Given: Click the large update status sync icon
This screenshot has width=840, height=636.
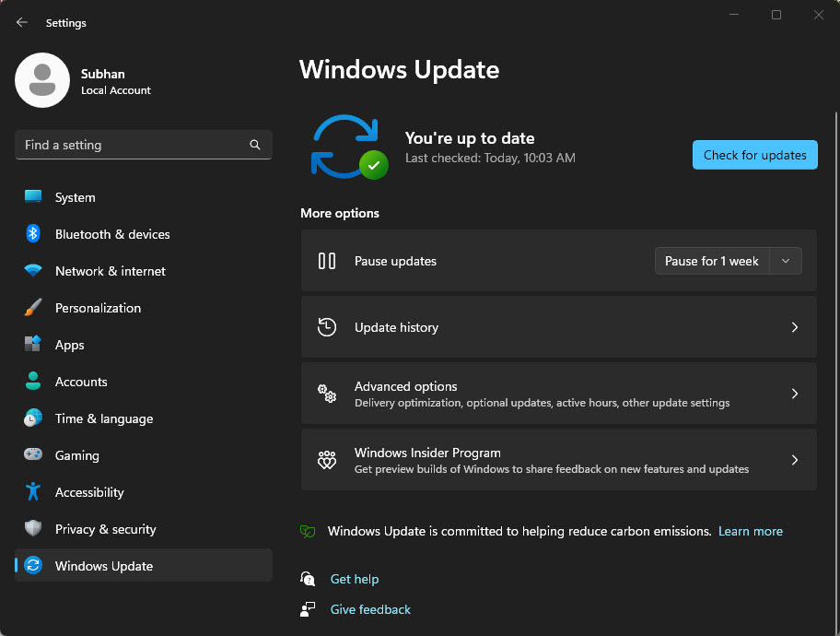Looking at the screenshot, I should [x=349, y=147].
